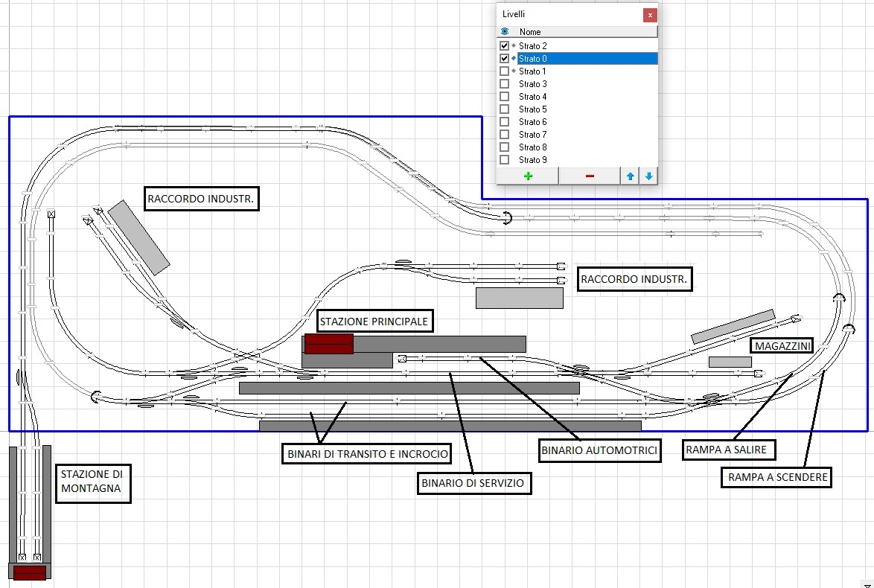
Task: Click the diamond marker beside Strato 2
Action: (514, 46)
